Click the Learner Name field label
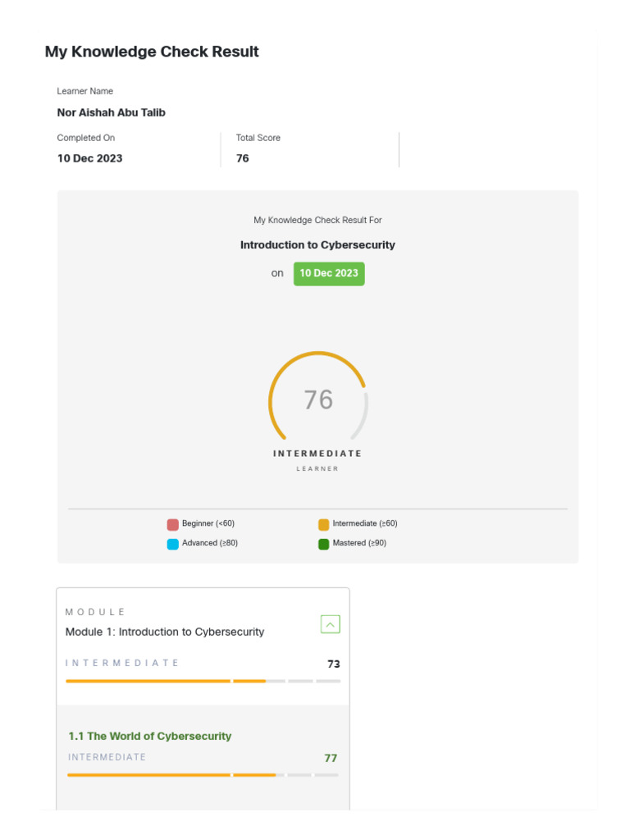 (x=85, y=91)
